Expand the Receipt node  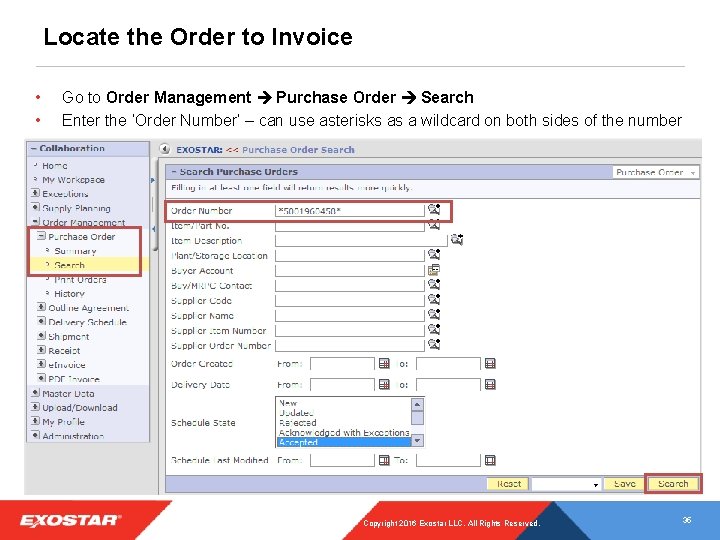41,350
